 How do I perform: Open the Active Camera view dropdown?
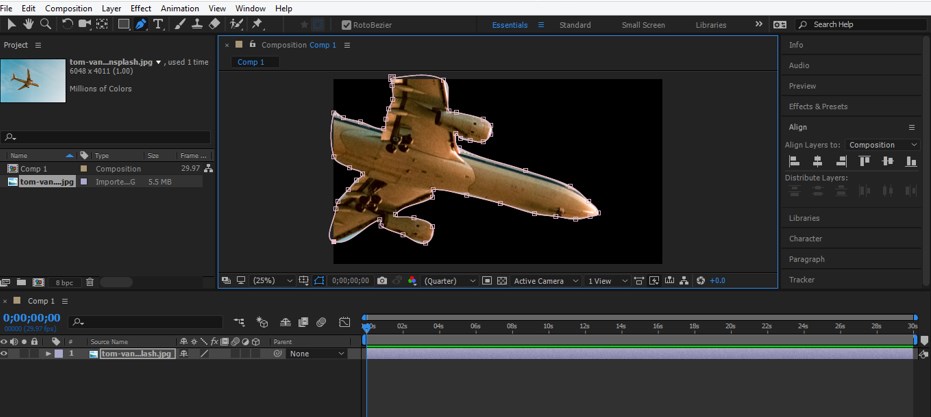pyautogui.click(x=546, y=281)
